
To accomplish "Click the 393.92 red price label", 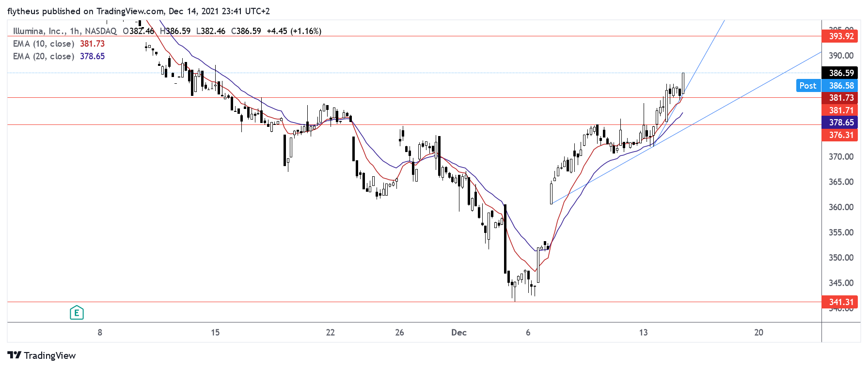I will pyautogui.click(x=840, y=36).
